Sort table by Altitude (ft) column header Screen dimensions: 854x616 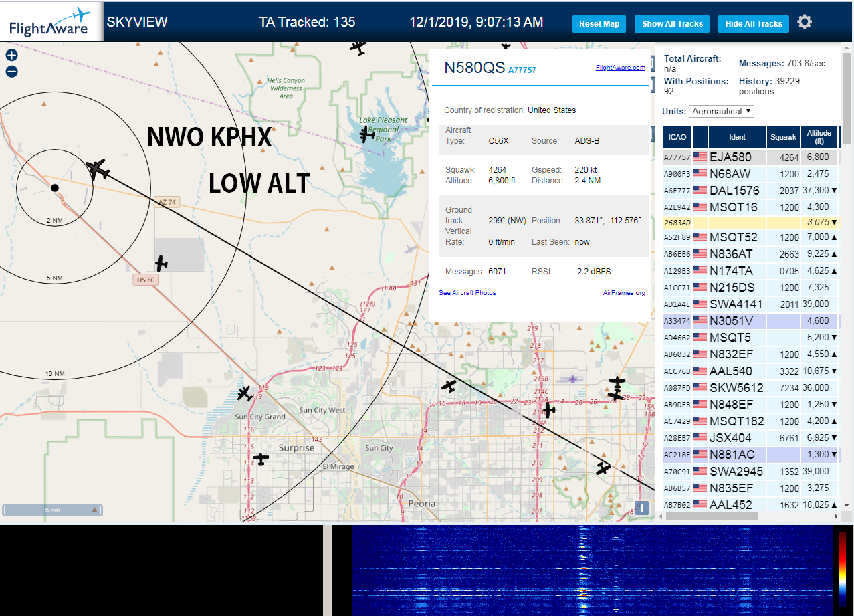click(819, 137)
